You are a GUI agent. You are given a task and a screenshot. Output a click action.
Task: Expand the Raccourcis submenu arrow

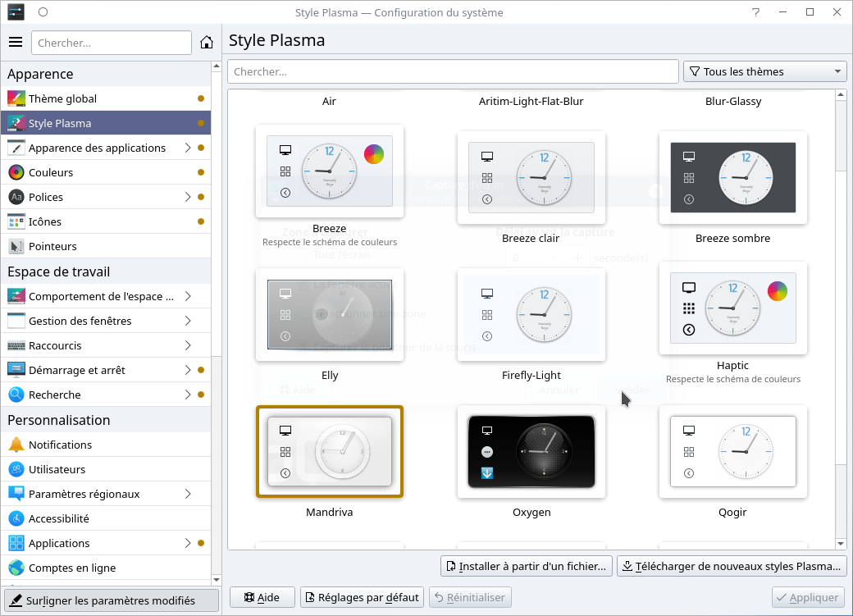pyautogui.click(x=188, y=345)
